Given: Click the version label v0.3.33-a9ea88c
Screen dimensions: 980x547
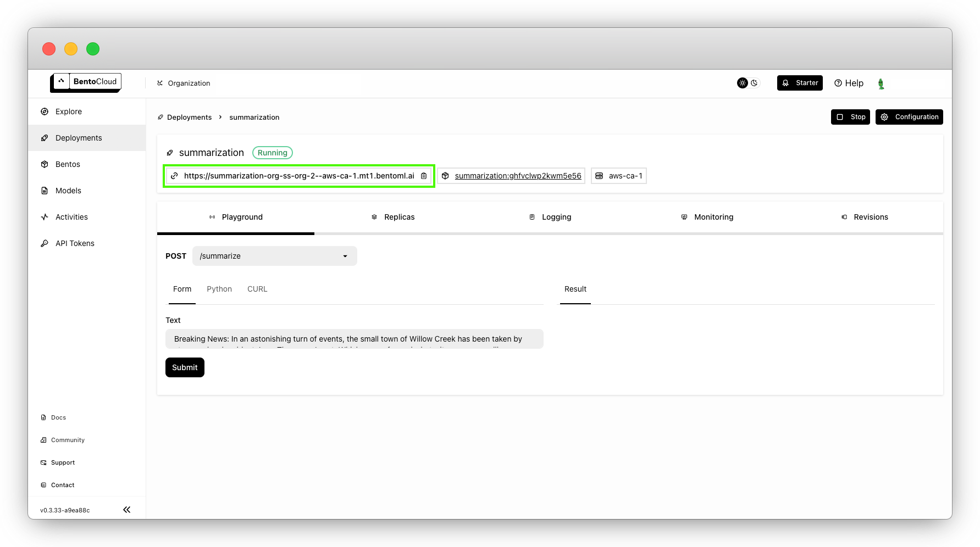Looking at the screenshot, I should 65,510.
